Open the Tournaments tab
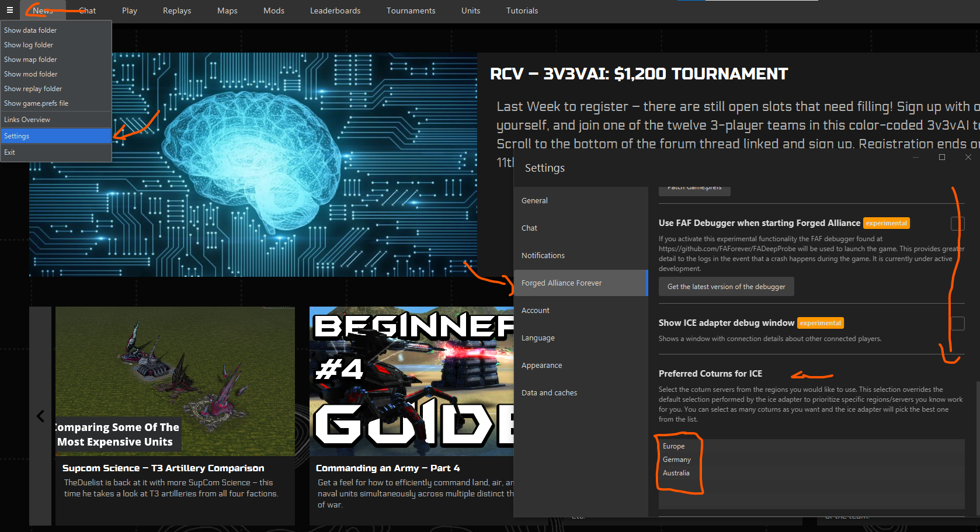The width and height of the screenshot is (980, 532). pos(411,11)
